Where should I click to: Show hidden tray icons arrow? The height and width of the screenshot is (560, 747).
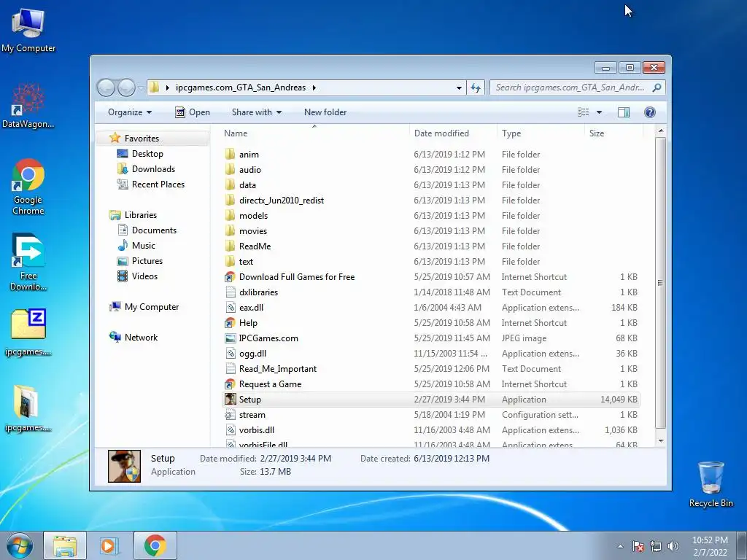coord(620,546)
